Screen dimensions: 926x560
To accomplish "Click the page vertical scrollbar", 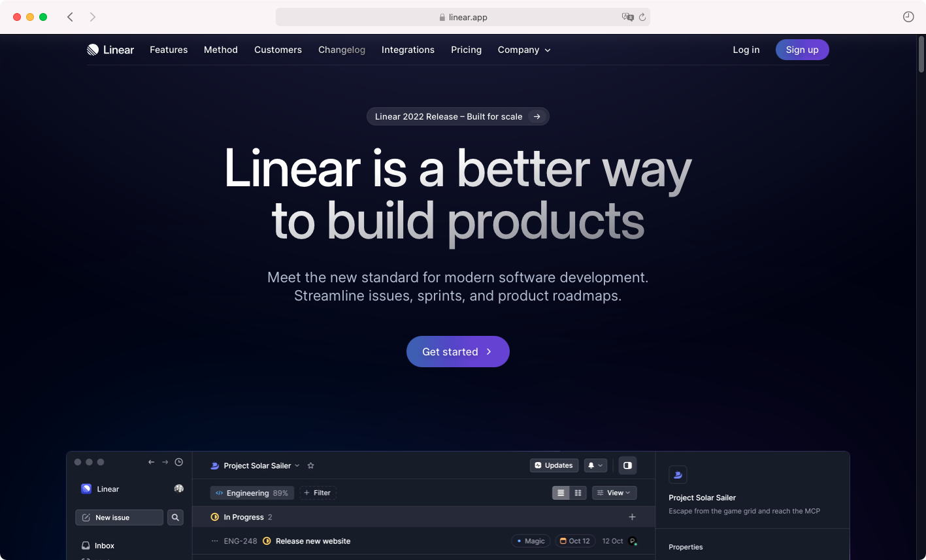I will tap(921, 54).
